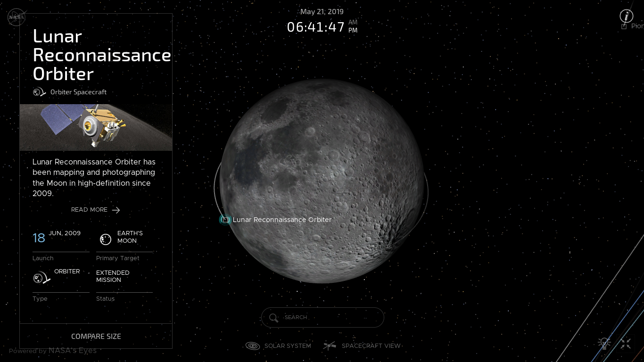Click the fullscreen arrows icon

(626, 344)
